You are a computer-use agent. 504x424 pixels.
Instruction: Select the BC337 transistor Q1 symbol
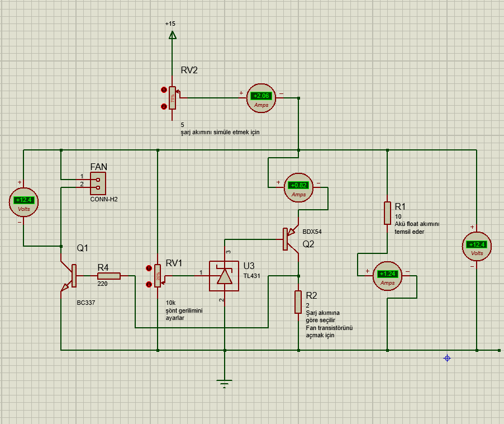71,276
